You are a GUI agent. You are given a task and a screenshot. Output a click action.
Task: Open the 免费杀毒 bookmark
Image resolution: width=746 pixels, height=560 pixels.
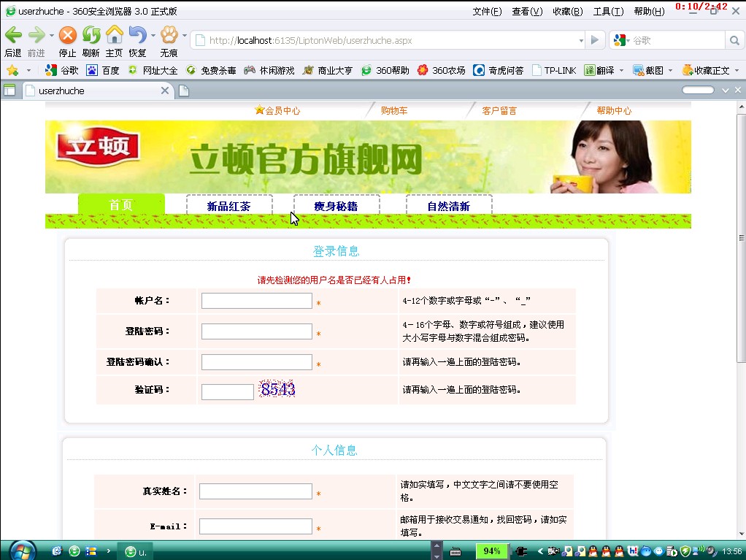(211, 71)
